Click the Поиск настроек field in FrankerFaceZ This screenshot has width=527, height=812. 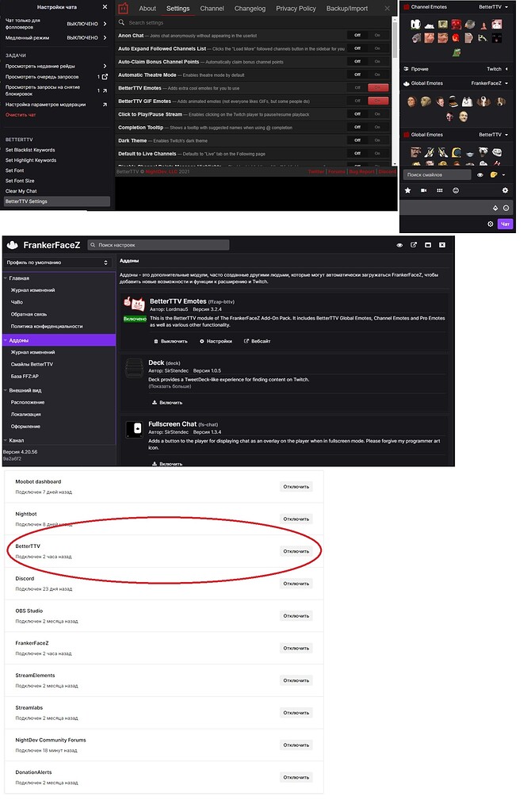click(158, 245)
